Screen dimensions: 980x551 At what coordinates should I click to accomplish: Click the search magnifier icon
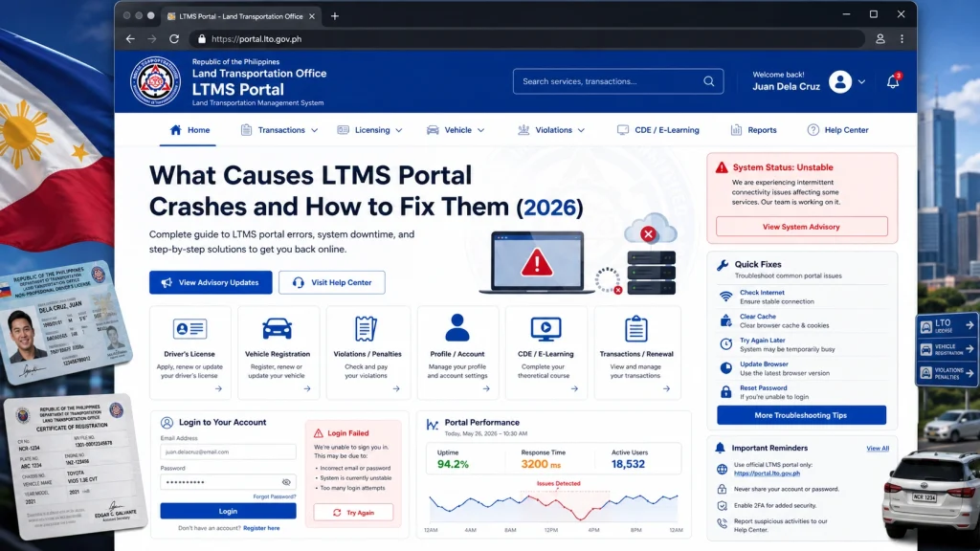[x=709, y=81]
